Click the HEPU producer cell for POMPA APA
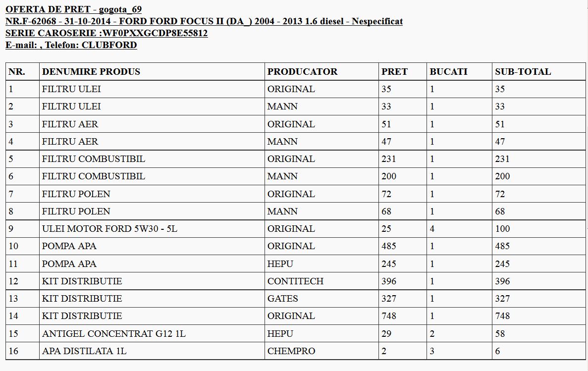588x371 pixels. coord(280,264)
